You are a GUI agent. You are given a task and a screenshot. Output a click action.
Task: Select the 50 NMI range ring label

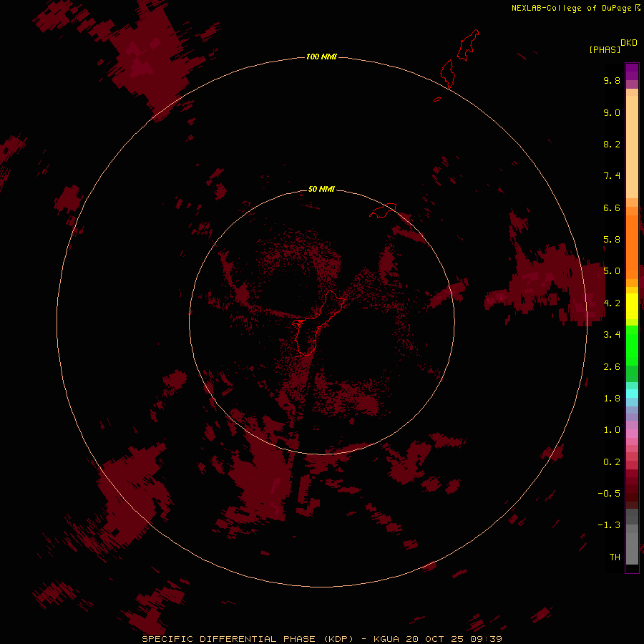point(321,189)
